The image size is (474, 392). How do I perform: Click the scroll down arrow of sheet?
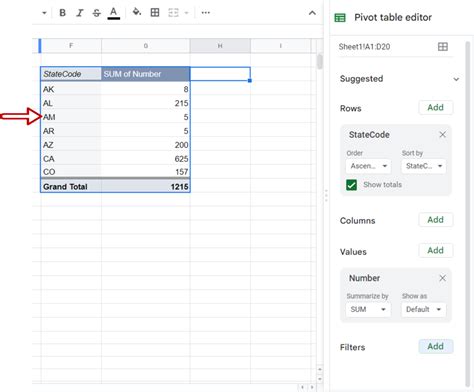coord(320,379)
